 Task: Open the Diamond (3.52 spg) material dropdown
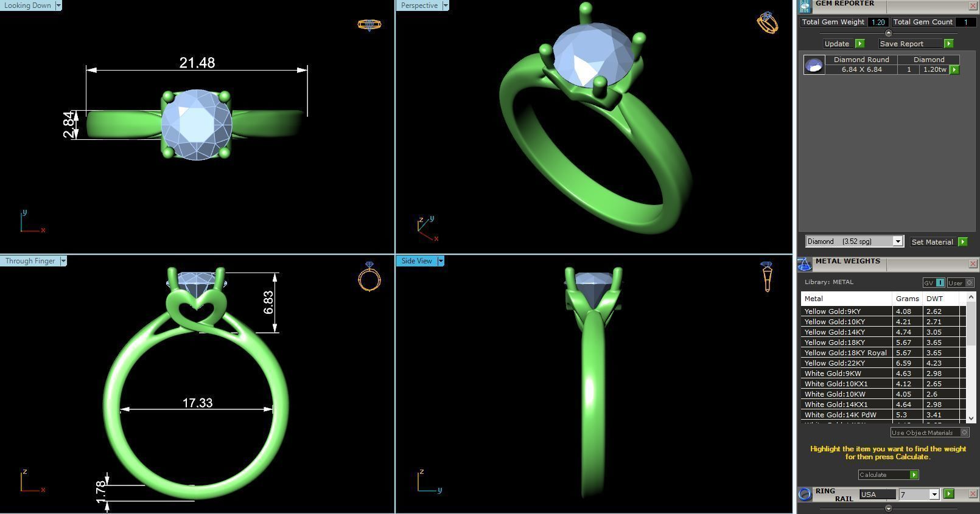897,242
